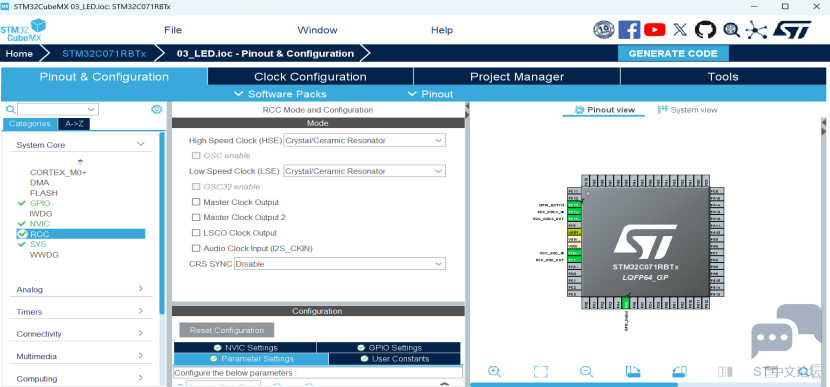The width and height of the screenshot is (830, 387).
Task: Expand the Timers category
Action: tap(140, 311)
